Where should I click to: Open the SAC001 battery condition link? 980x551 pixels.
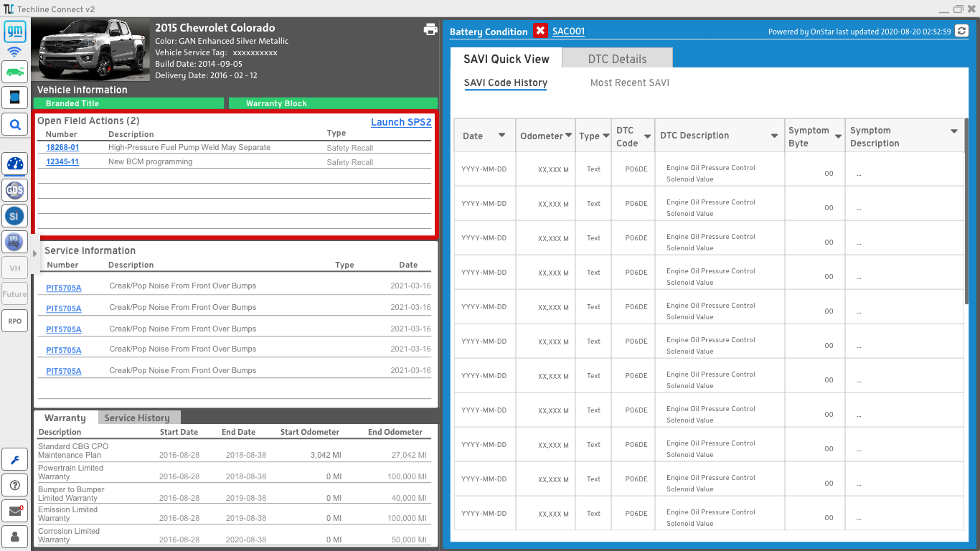[568, 31]
